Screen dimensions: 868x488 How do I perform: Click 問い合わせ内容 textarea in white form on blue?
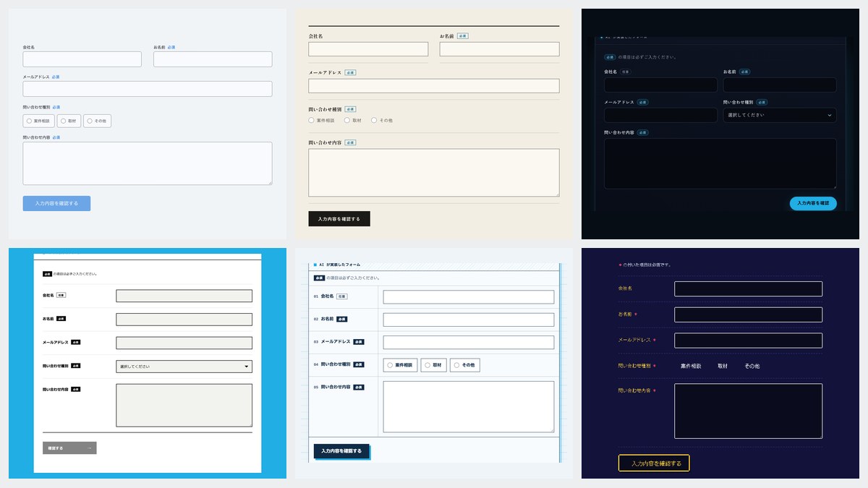click(x=184, y=405)
